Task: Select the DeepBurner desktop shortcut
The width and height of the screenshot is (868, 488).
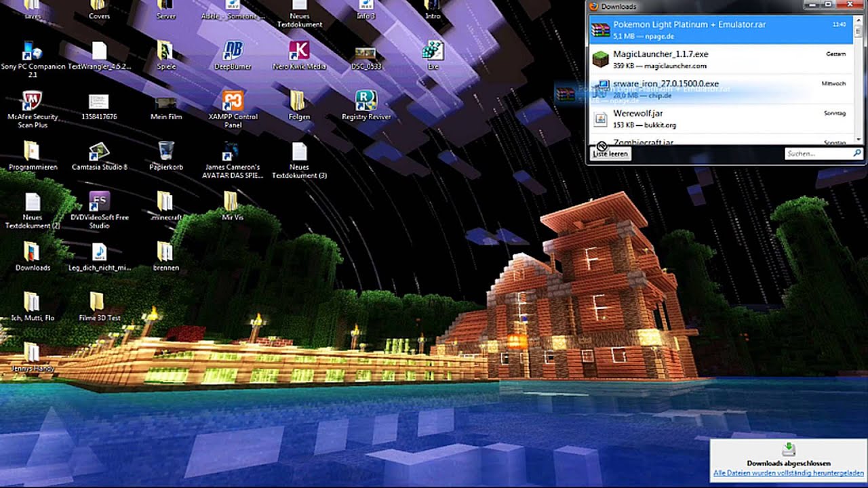Action: pos(233,56)
